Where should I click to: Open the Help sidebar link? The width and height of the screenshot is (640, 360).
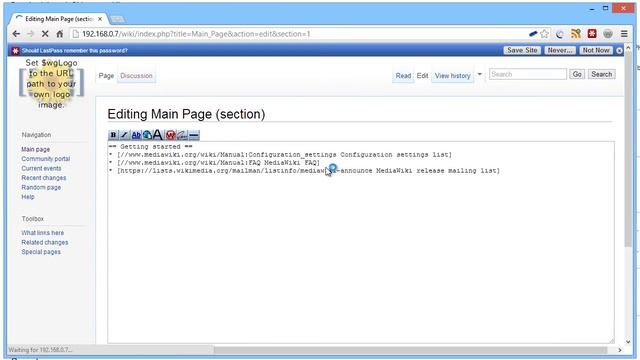(x=28, y=197)
